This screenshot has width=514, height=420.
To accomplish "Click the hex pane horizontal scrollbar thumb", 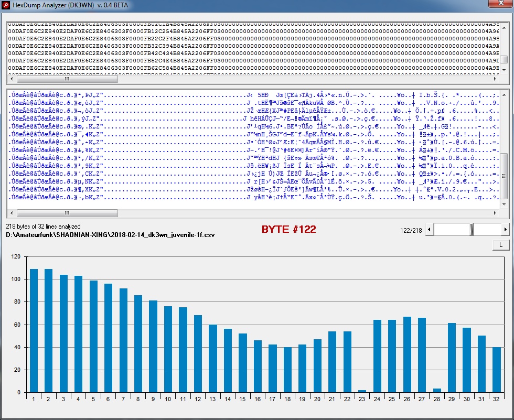I will point(67,79).
